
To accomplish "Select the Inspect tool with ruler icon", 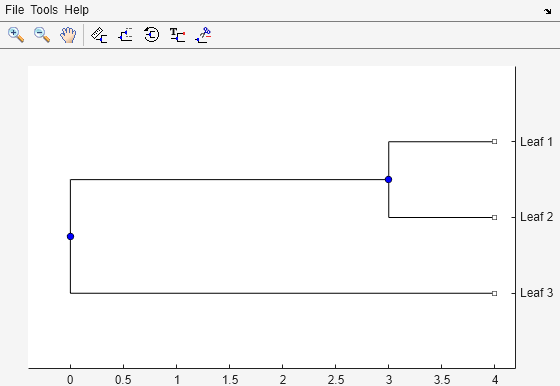I will [x=99, y=35].
